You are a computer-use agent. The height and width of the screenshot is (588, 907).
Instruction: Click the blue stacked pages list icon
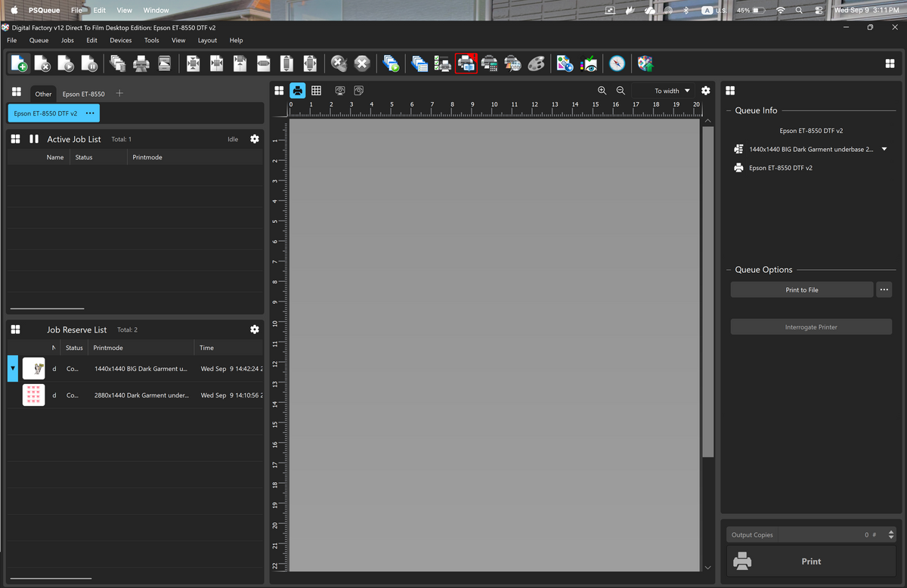click(419, 64)
